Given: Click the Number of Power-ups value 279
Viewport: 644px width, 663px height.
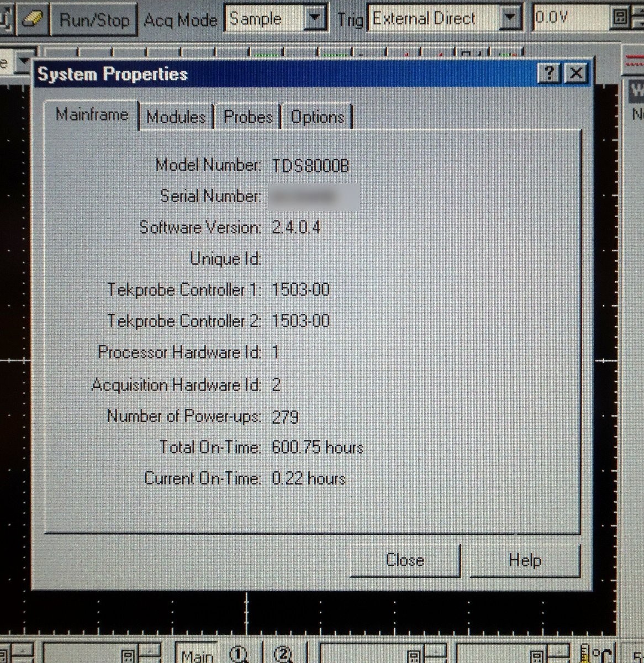Looking at the screenshot, I should 285,416.
